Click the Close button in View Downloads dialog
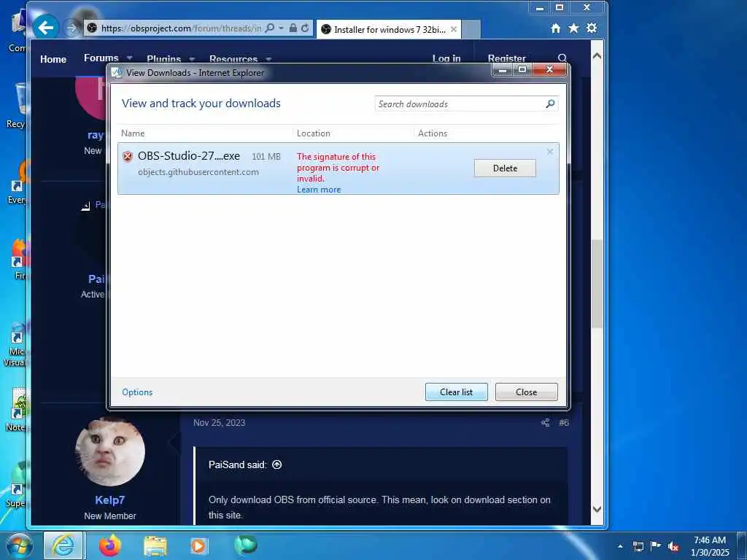This screenshot has height=560, width=747. pyautogui.click(x=527, y=392)
